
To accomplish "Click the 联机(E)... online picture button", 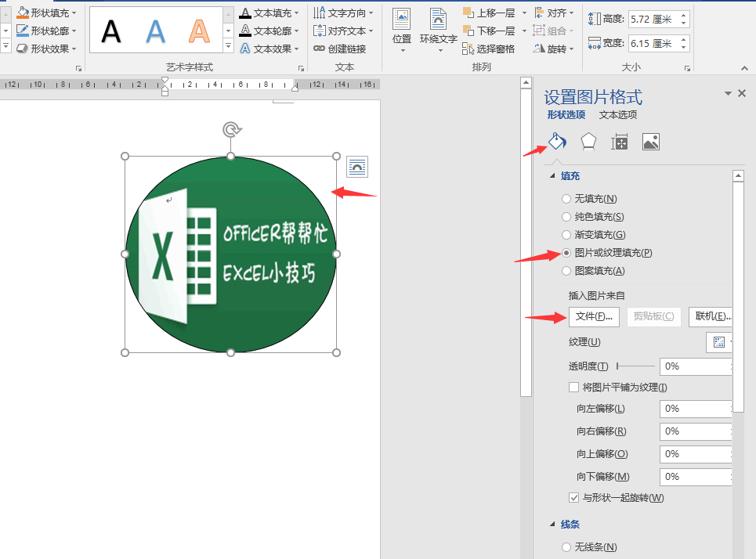I will [x=711, y=316].
